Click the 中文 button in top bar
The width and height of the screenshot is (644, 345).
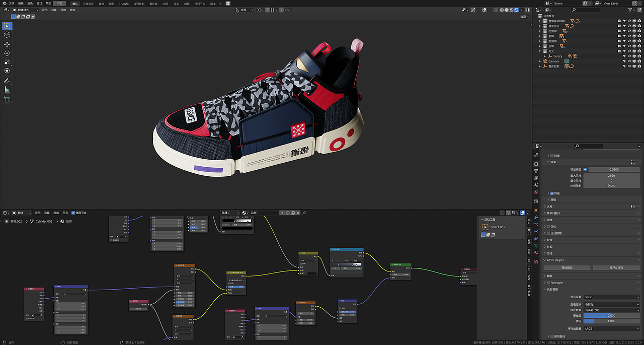click(60, 3)
